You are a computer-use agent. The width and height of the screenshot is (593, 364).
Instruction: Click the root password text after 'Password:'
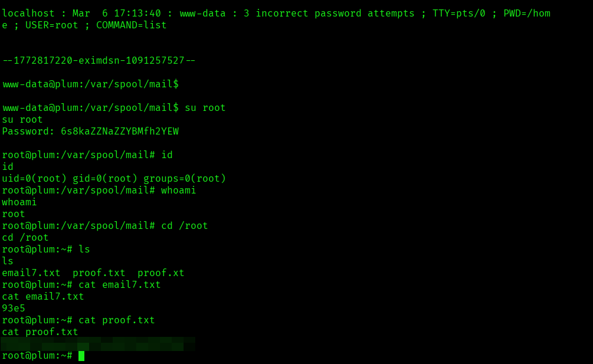(x=120, y=132)
